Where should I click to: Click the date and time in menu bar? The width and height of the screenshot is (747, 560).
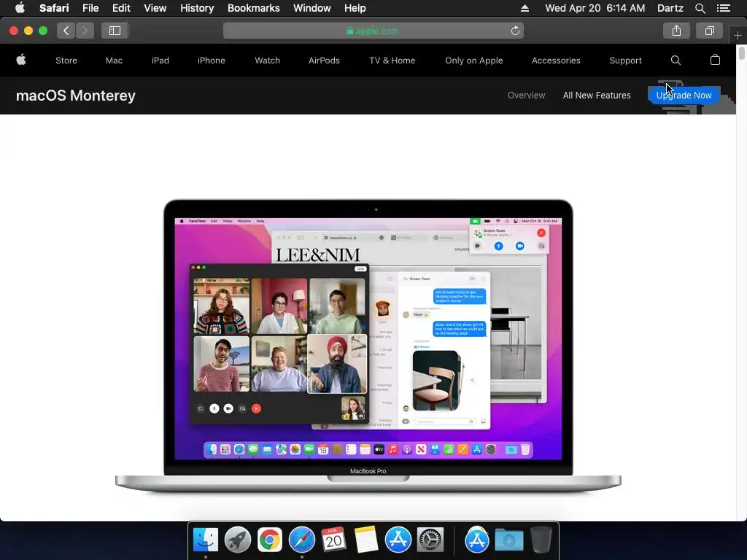(x=595, y=8)
